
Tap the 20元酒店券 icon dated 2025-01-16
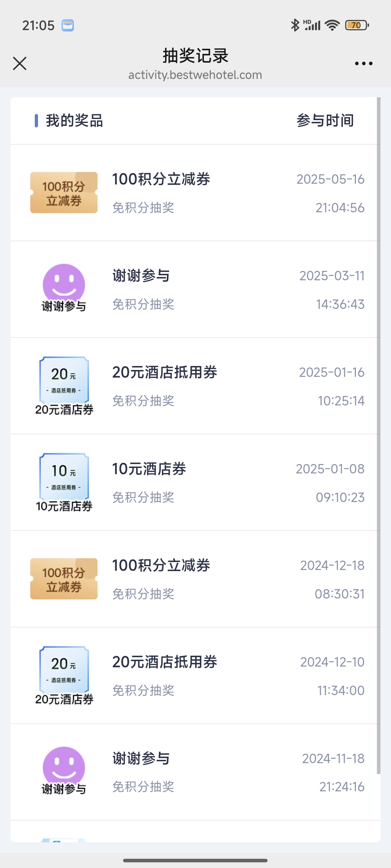pyautogui.click(x=64, y=386)
